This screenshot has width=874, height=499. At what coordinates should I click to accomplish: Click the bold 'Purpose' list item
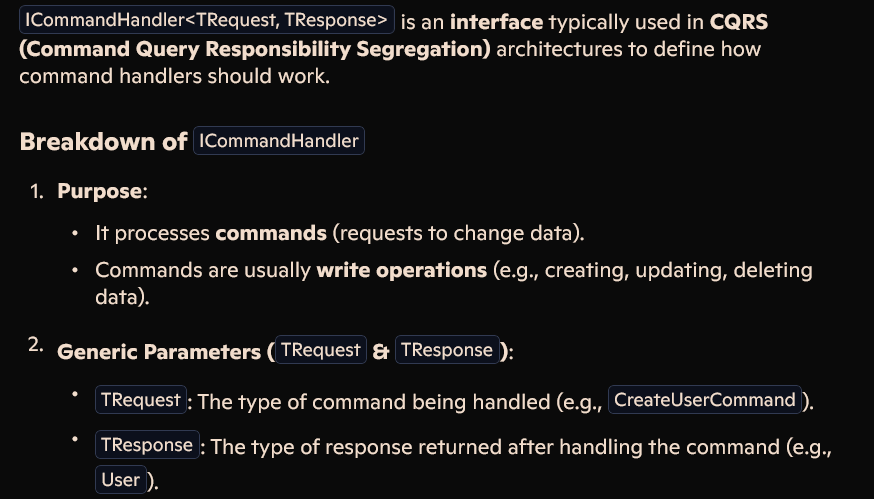[99, 191]
